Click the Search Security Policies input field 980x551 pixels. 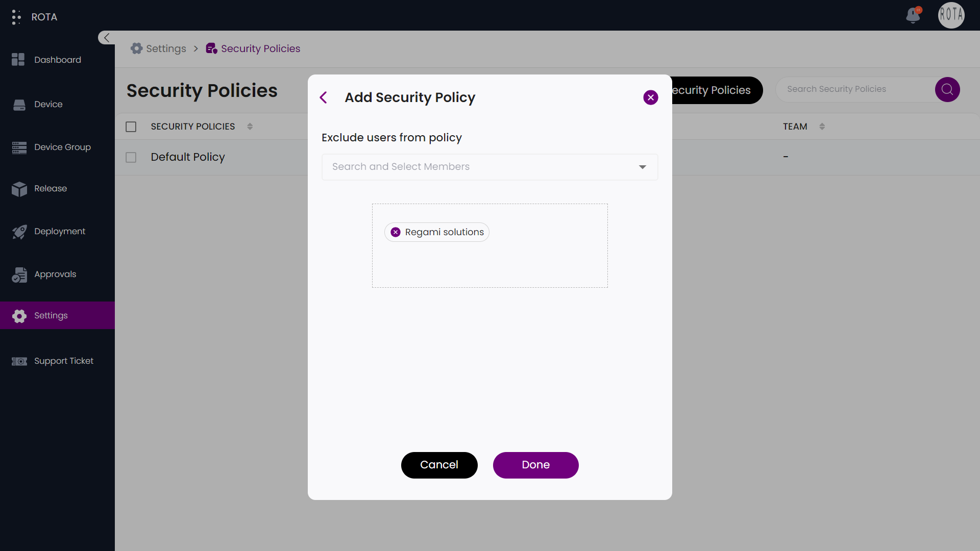tap(857, 89)
